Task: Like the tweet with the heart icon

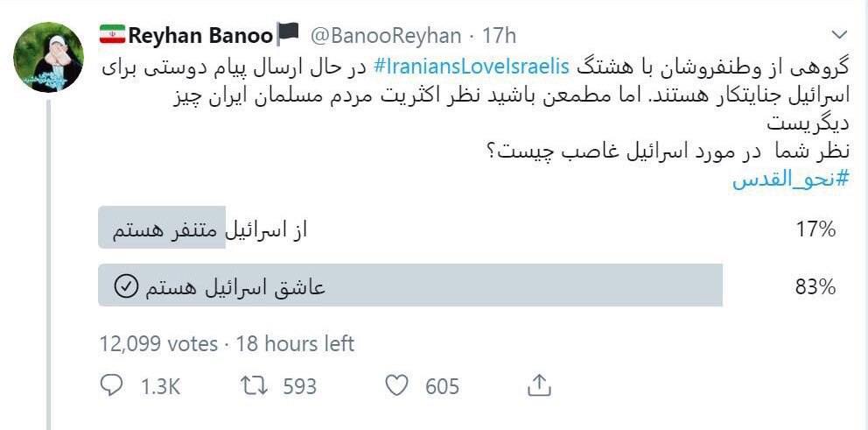Action: pyautogui.click(x=397, y=384)
